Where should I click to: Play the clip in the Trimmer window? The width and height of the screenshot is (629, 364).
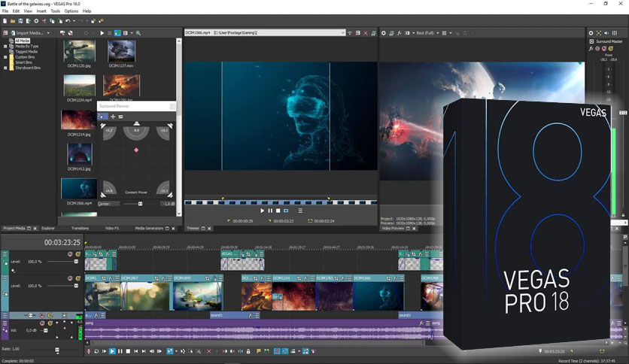coord(263,211)
